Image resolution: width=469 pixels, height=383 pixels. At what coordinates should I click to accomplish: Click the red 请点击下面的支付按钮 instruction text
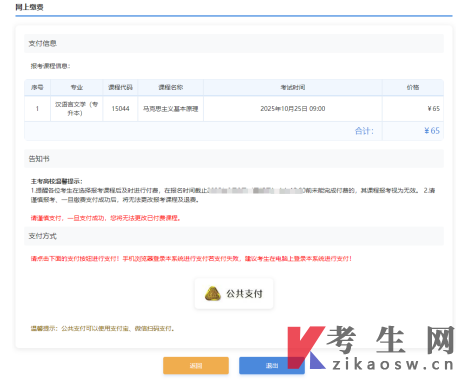pyautogui.click(x=191, y=259)
